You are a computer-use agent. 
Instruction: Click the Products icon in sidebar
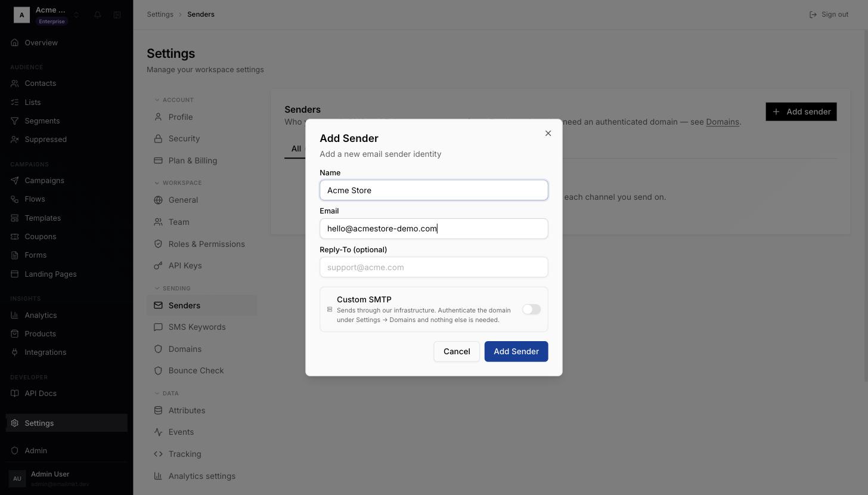pyautogui.click(x=15, y=333)
